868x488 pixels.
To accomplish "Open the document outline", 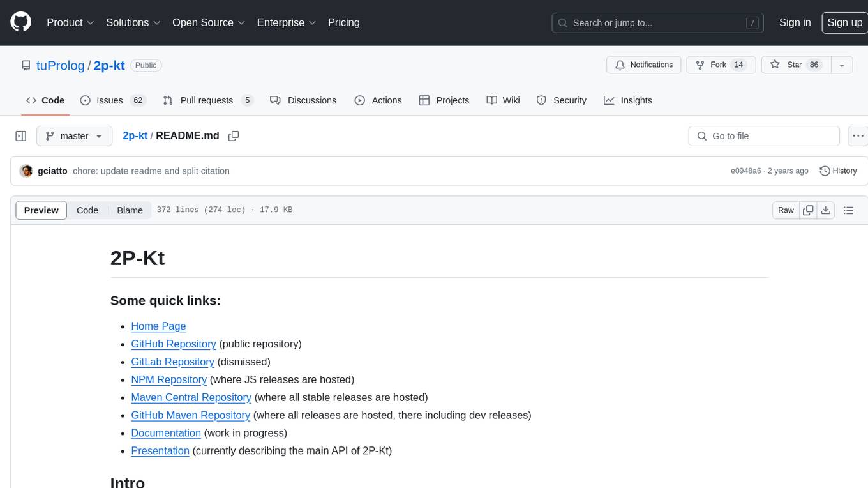I will (x=848, y=210).
